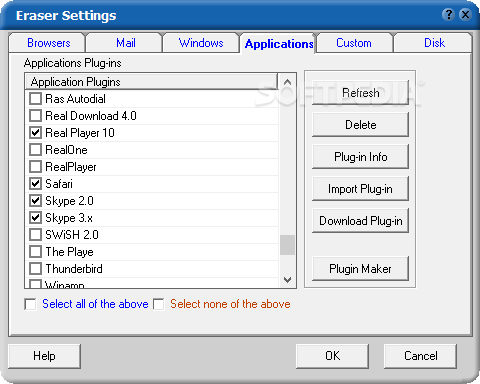This screenshot has width=480, height=384.
Task: Select the Thunderbird list entry text
Action: (74, 269)
